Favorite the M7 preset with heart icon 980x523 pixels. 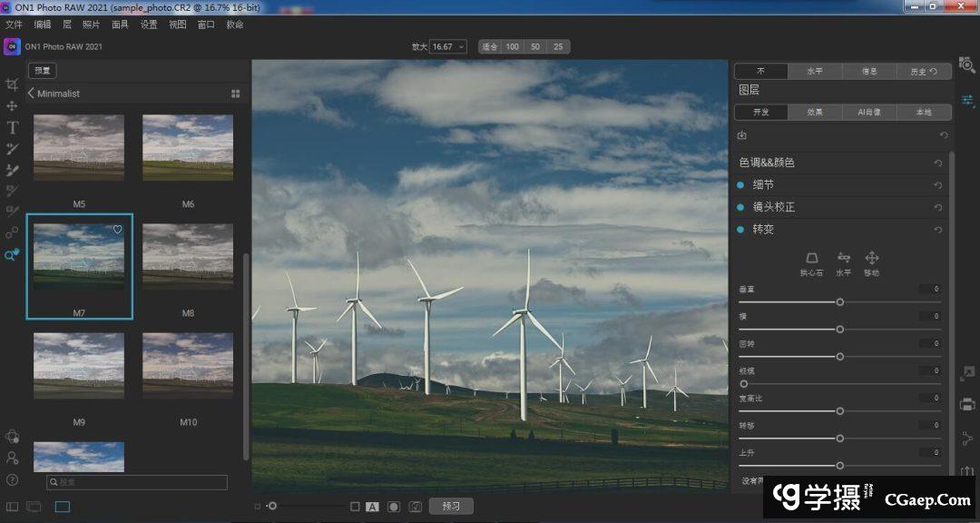pyautogui.click(x=118, y=230)
